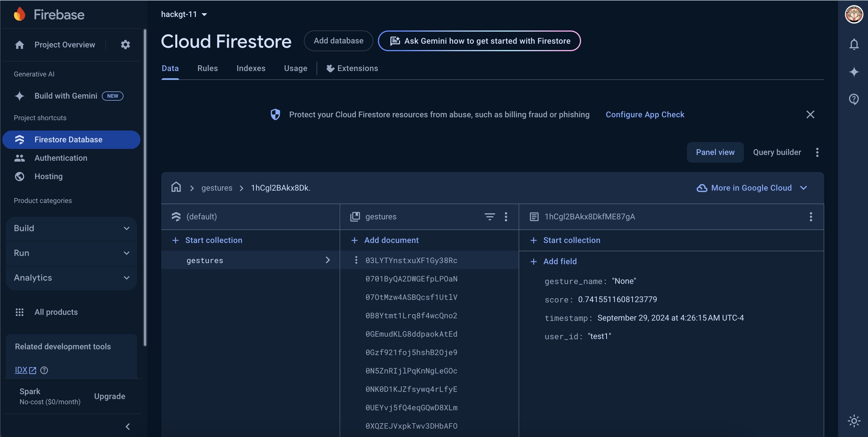The image size is (868, 437).
Task: Click the notifications bell icon
Action: (854, 44)
